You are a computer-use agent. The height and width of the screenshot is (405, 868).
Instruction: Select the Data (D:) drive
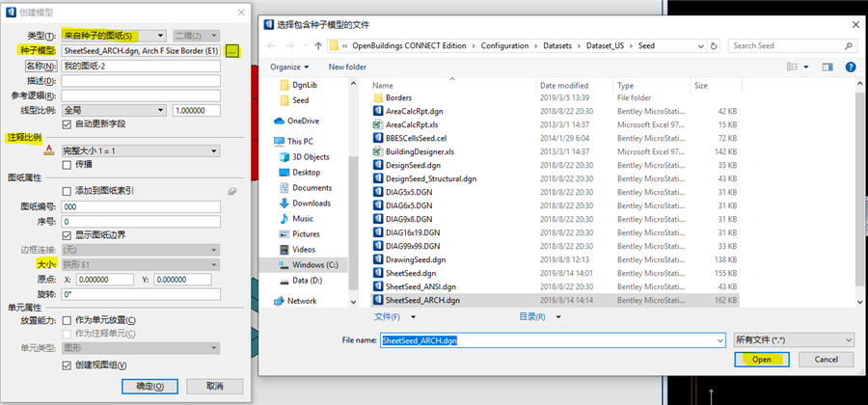(x=302, y=281)
